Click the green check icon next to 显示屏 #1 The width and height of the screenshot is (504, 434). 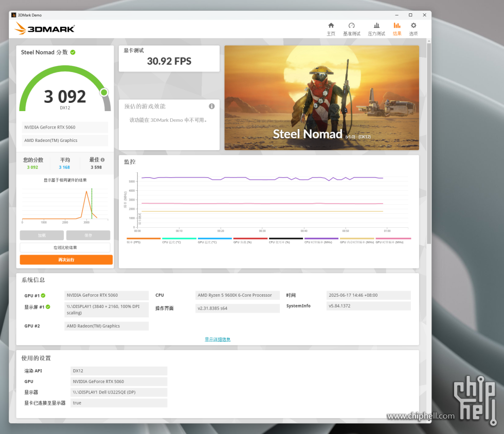48,306
